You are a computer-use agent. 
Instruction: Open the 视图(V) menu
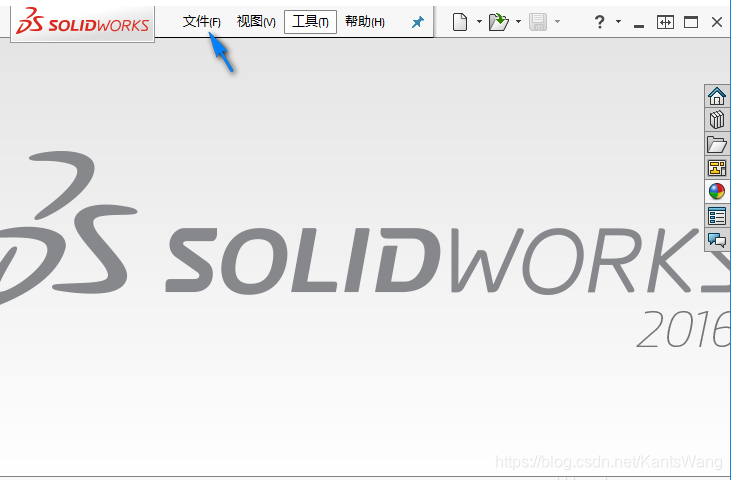(x=256, y=21)
